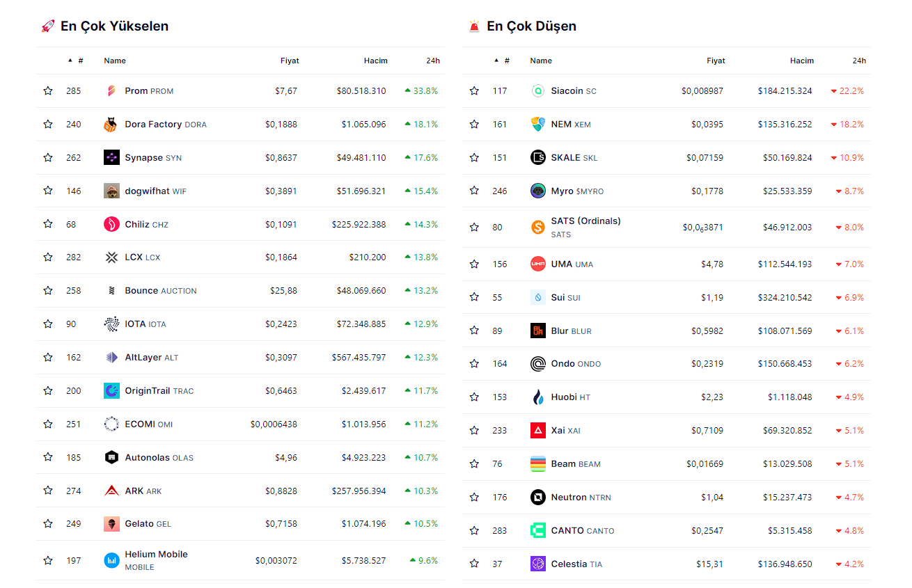This screenshot has width=912, height=588.
Task: Toggle the star beside Celestia
Action: click(x=474, y=564)
